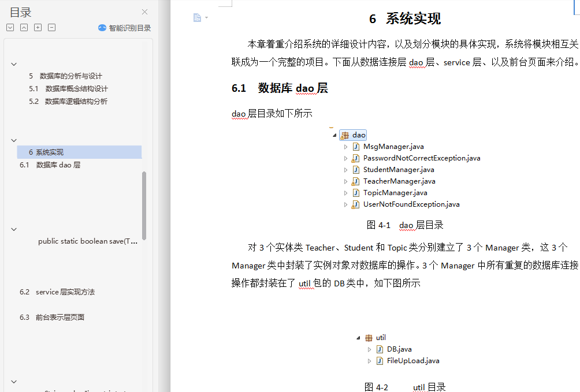
Task: Click FileUpLoad.java file icon
Action: (x=380, y=361)
